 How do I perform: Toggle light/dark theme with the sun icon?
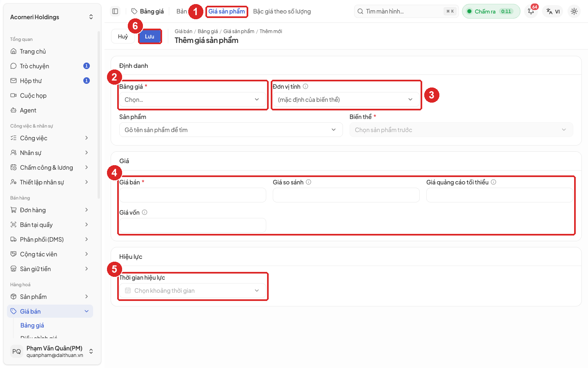click(x=574, y=11)
